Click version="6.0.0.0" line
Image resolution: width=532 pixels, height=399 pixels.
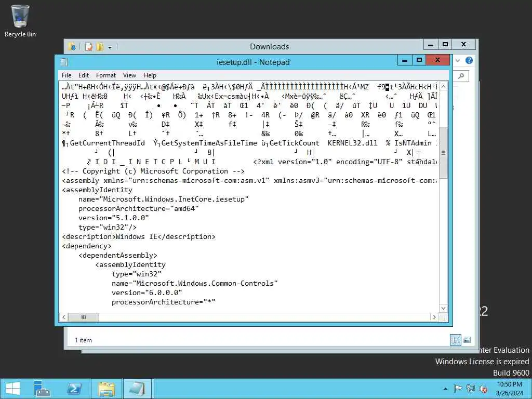[x=147, y=292]
